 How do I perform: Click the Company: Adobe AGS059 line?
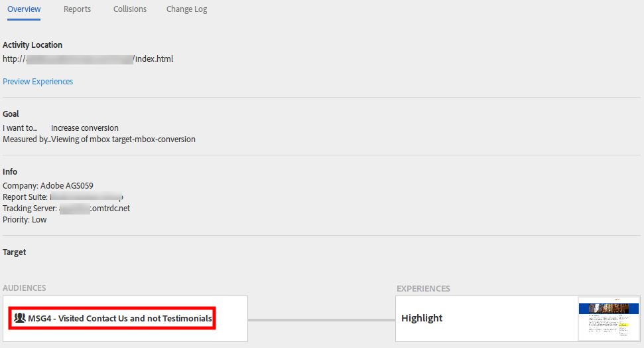(x=48, y=185)
